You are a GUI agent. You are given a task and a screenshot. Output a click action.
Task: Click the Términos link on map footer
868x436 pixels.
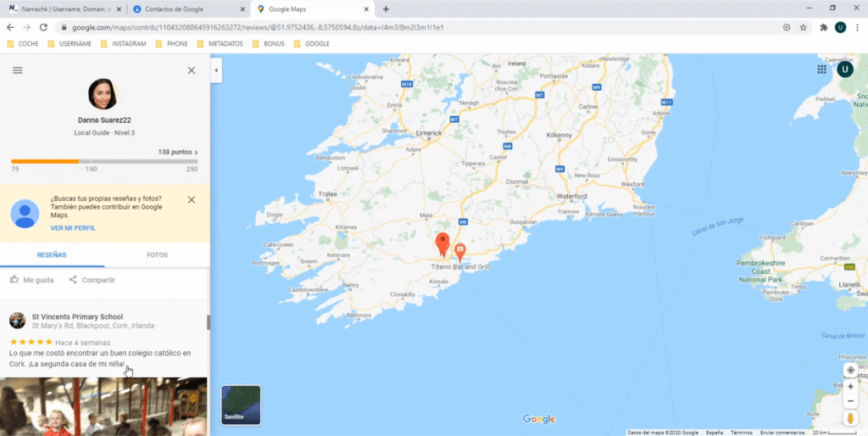point(741,433)
